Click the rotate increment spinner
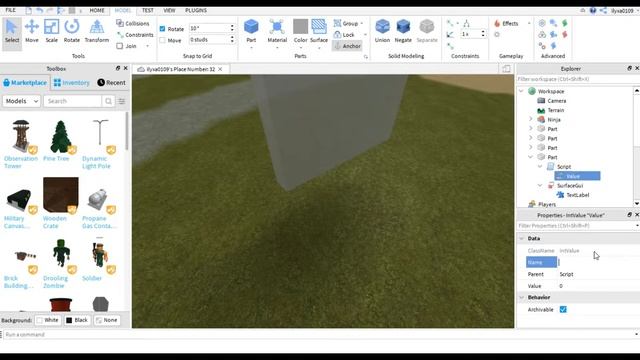 click(232, 28)
